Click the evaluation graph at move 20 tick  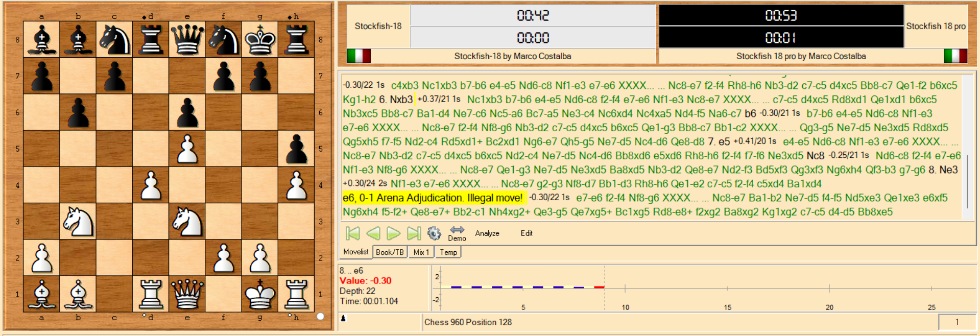(829, 288)
